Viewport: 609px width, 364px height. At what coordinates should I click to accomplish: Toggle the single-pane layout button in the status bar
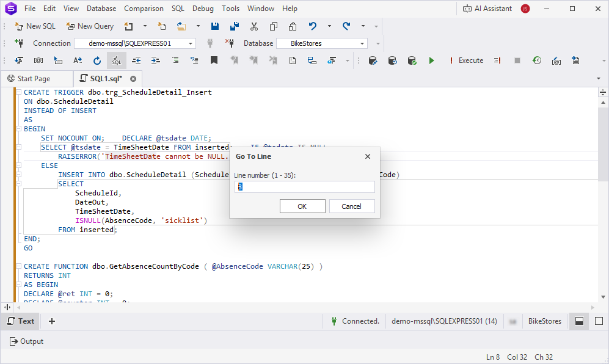(x=599, y=321)
